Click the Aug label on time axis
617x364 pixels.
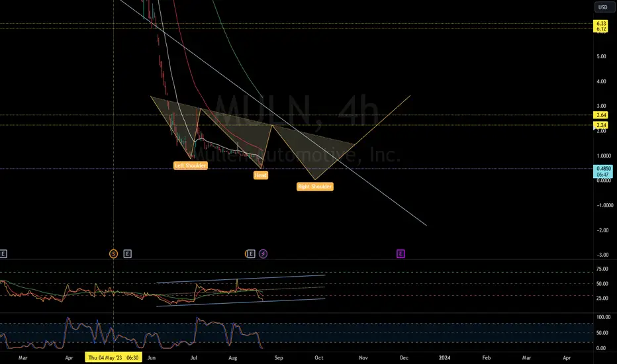coord(233,357)
